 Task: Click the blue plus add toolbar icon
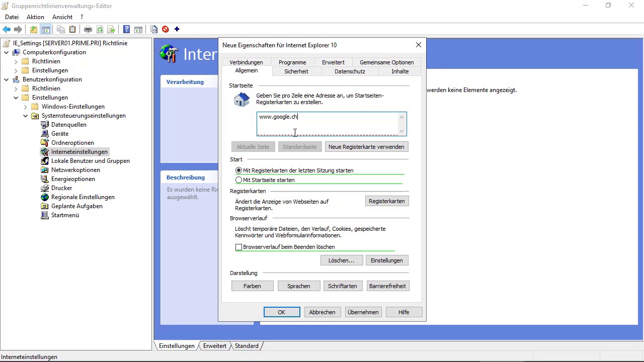coord(177,29)
